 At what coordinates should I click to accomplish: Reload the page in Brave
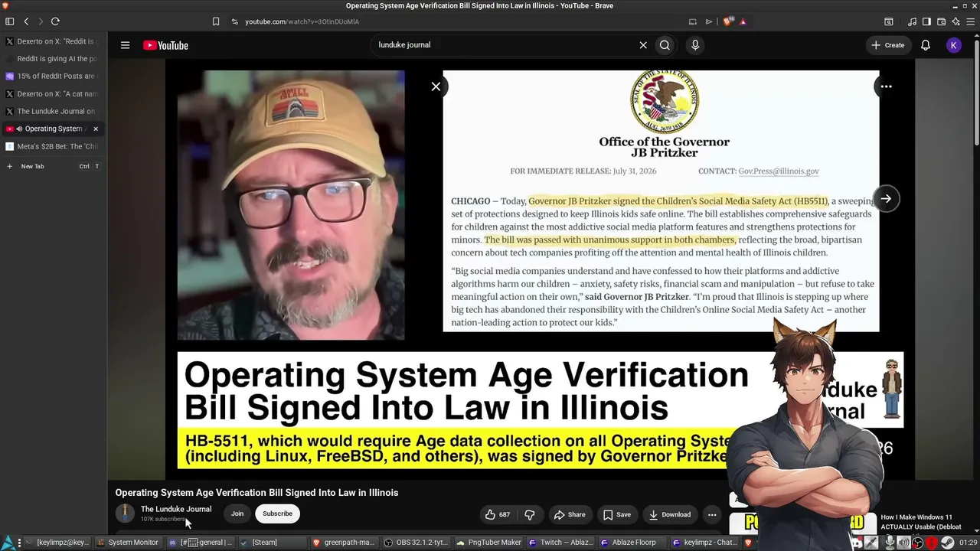coord(55,21)
